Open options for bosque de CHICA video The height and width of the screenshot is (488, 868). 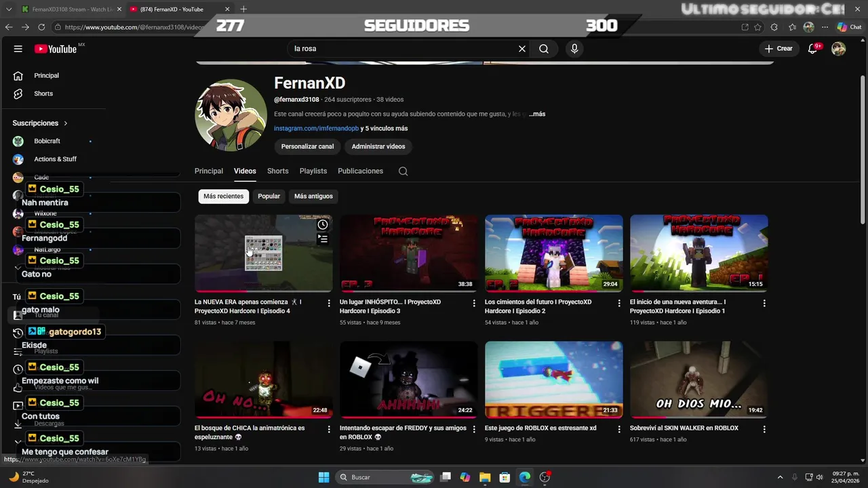[329, 430]
